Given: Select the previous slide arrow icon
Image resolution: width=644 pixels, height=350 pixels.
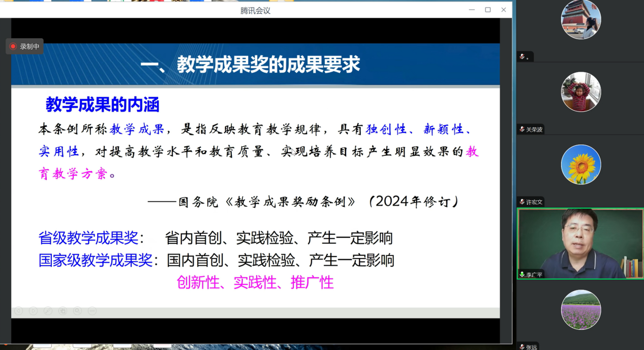Looking at the screenshot, I should click(x=18, y=311).
